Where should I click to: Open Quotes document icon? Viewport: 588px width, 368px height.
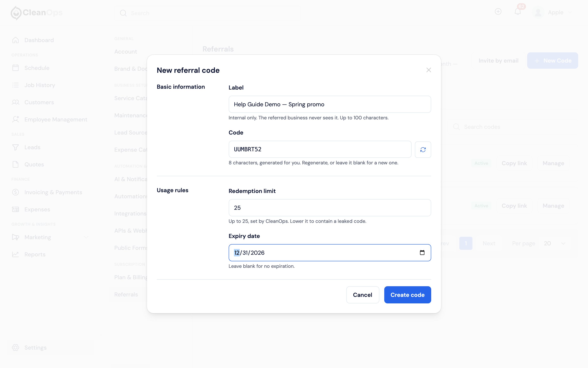click(x=16, y=165)
